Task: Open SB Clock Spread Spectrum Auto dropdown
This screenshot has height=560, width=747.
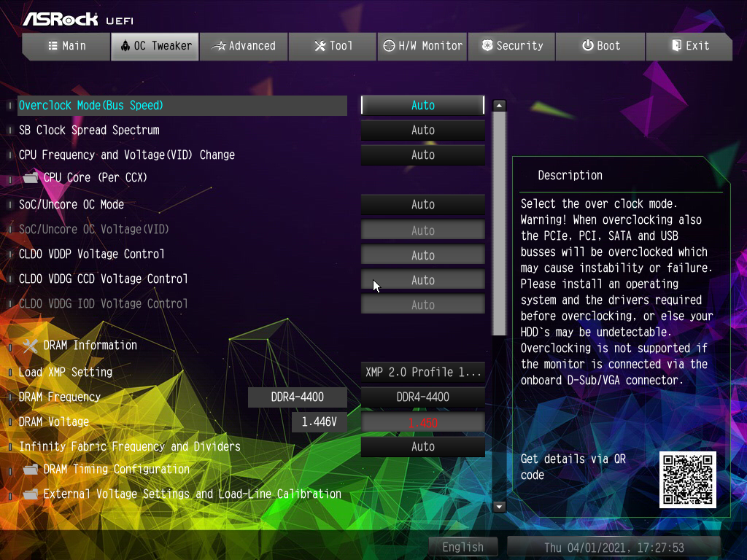Action: 422,130
